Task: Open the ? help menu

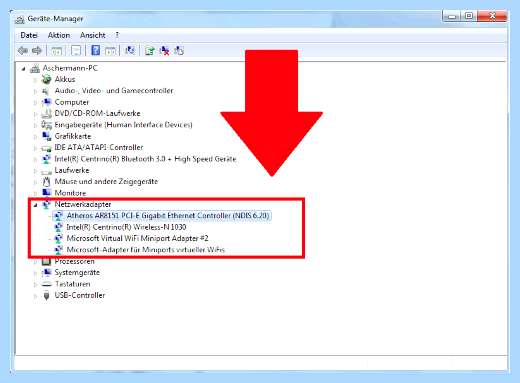Action: [117, 35]
